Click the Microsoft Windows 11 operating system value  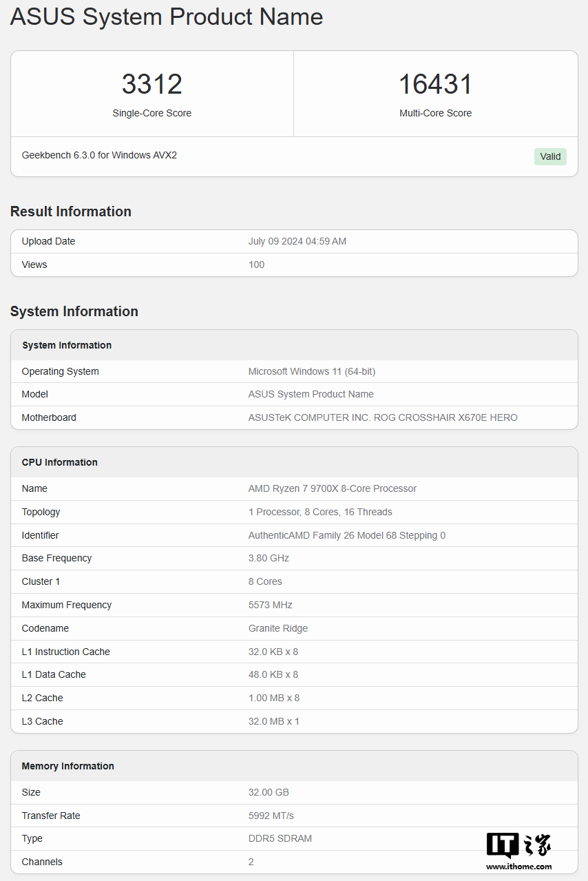pyautogui.click(x=311, y=371)
